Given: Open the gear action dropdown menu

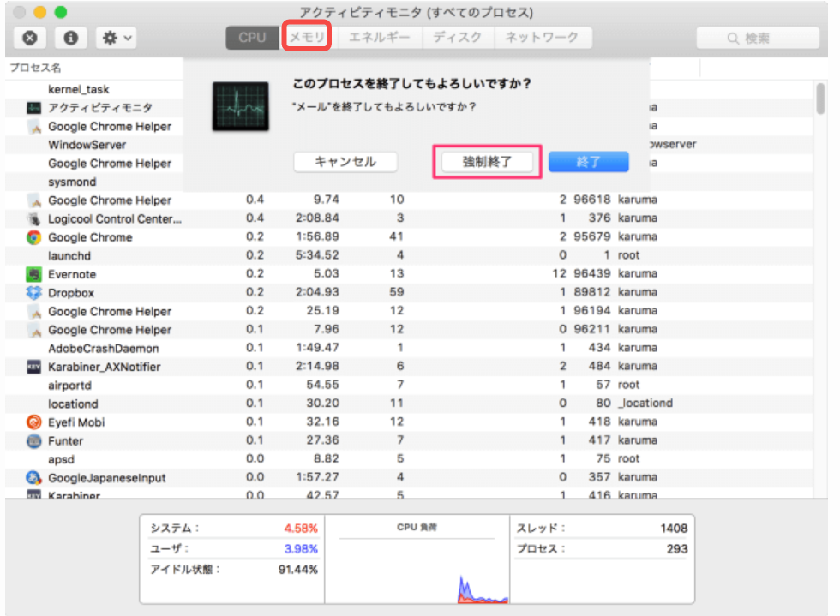Looking at the screenshot, I should pyautogui.click(x=117, y=38).
